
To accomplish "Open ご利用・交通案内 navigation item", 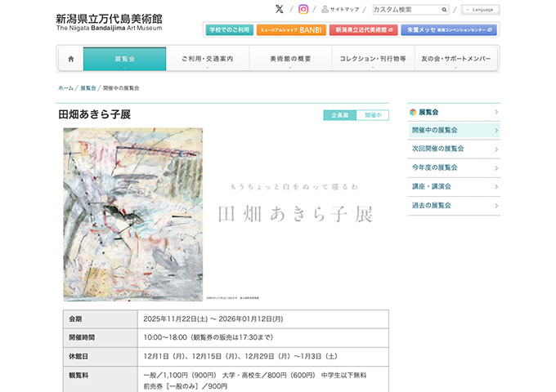I will pyautogui.click(x=208, y=59).
